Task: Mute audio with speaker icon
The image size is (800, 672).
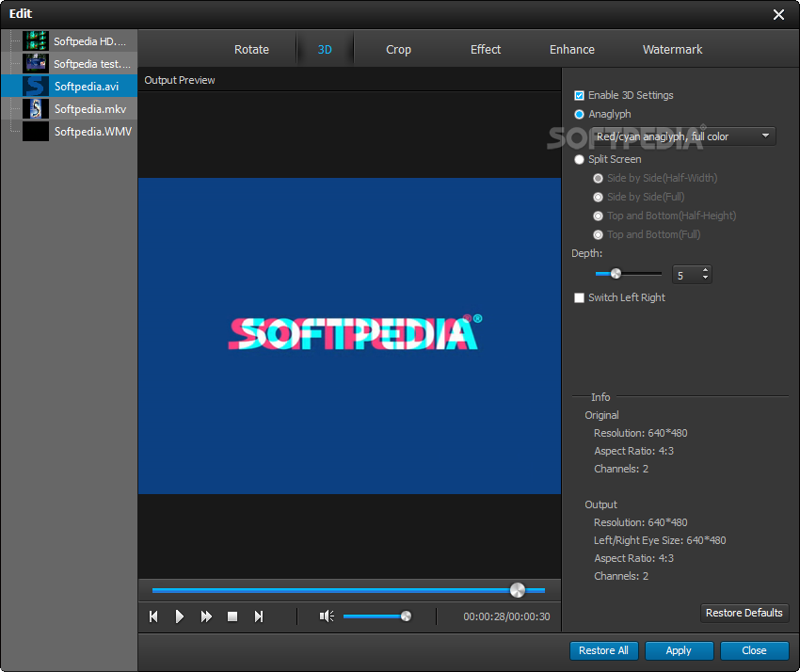Action: (327, 616)
